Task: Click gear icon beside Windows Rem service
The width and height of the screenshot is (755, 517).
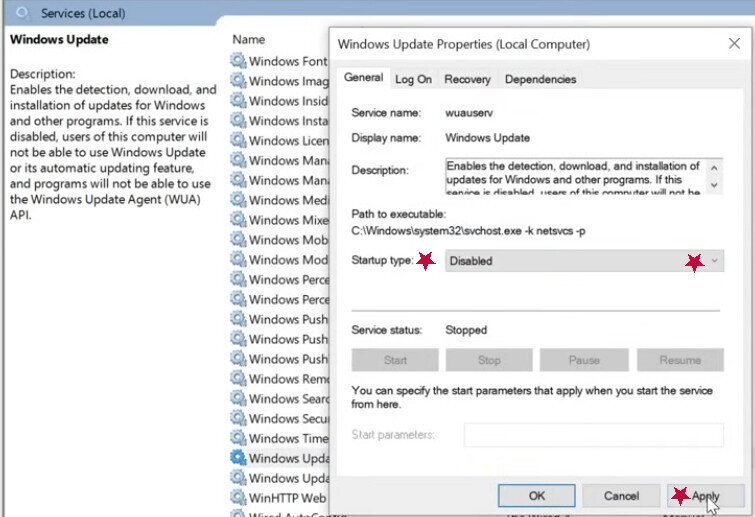Action: click(x=238, y=378)
